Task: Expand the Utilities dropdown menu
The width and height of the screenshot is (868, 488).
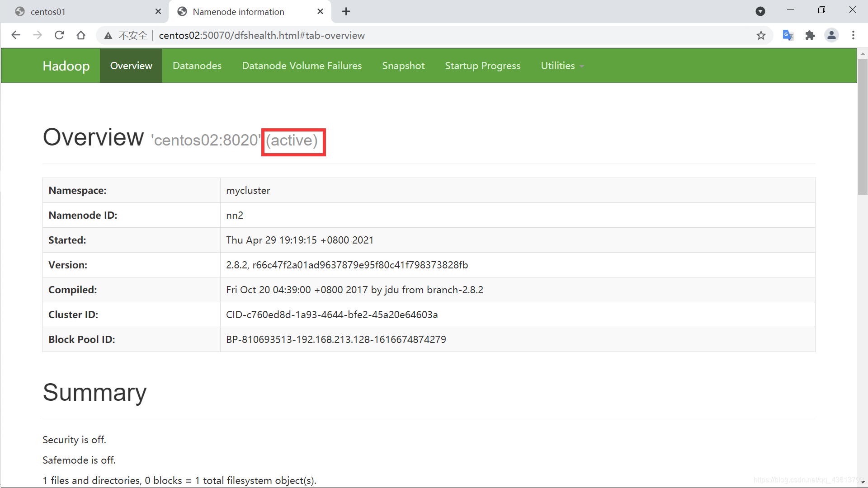Action: point(562,66)
